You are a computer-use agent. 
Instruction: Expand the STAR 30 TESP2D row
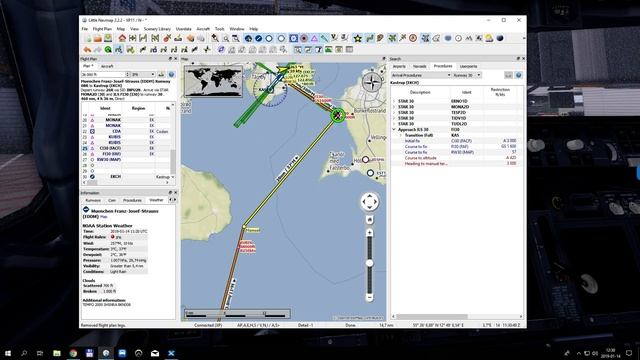[394, 112]
